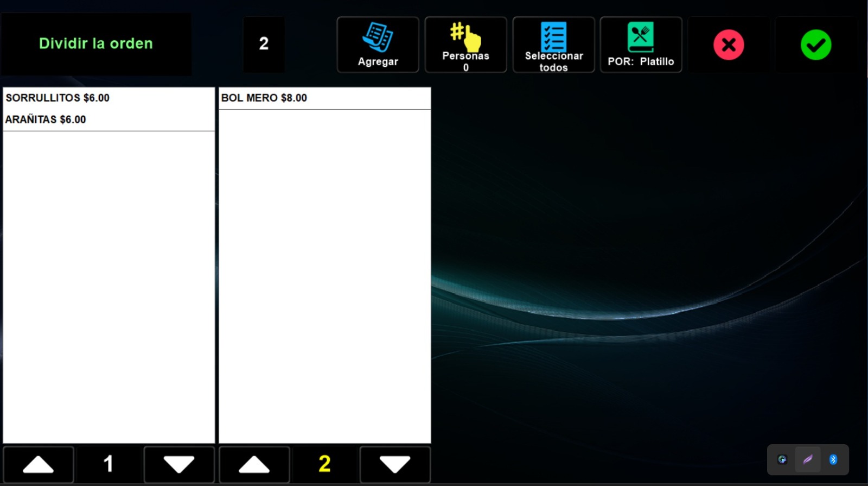Open the purple feather tray icon

click(808, 460)
